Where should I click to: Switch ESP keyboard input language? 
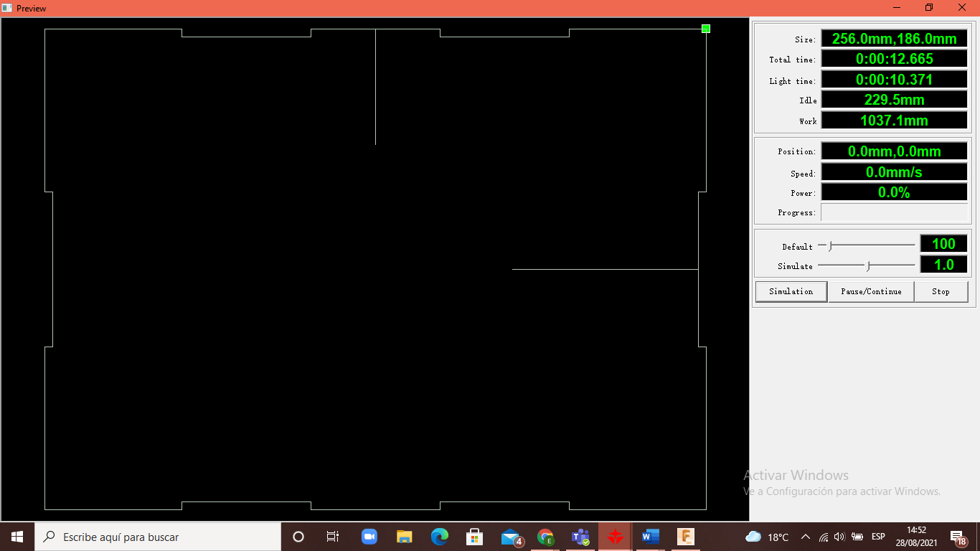(x=878, y=537)
